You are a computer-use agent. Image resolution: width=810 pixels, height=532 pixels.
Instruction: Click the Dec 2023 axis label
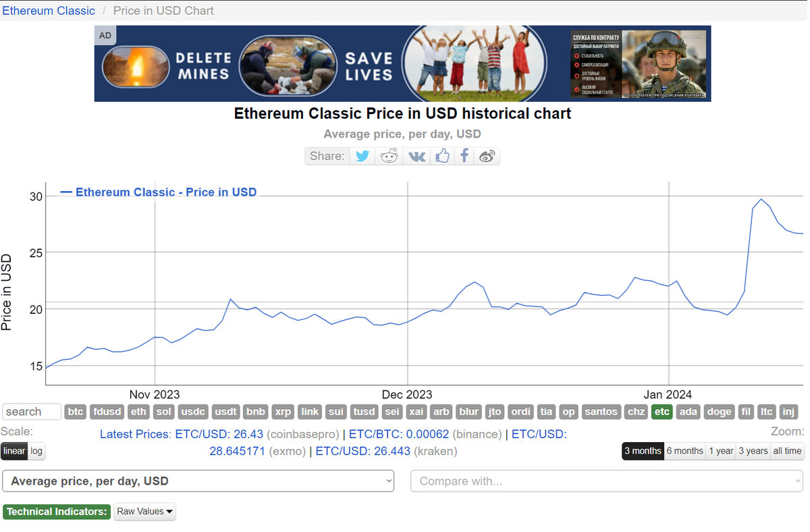pos(407,394)
